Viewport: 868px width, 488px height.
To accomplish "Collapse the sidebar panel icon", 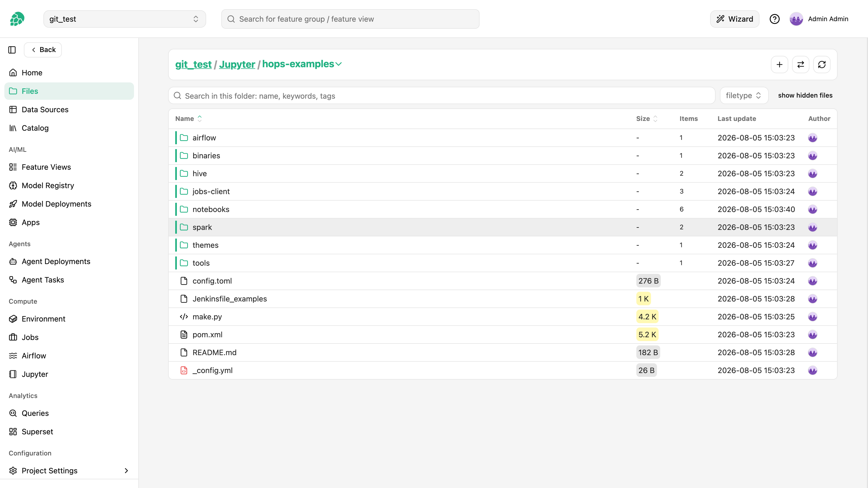I will click(x=12, y=50).
